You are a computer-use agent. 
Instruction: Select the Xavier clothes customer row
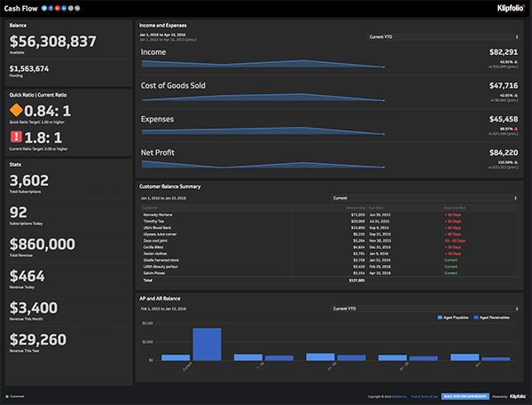point(329,253)
